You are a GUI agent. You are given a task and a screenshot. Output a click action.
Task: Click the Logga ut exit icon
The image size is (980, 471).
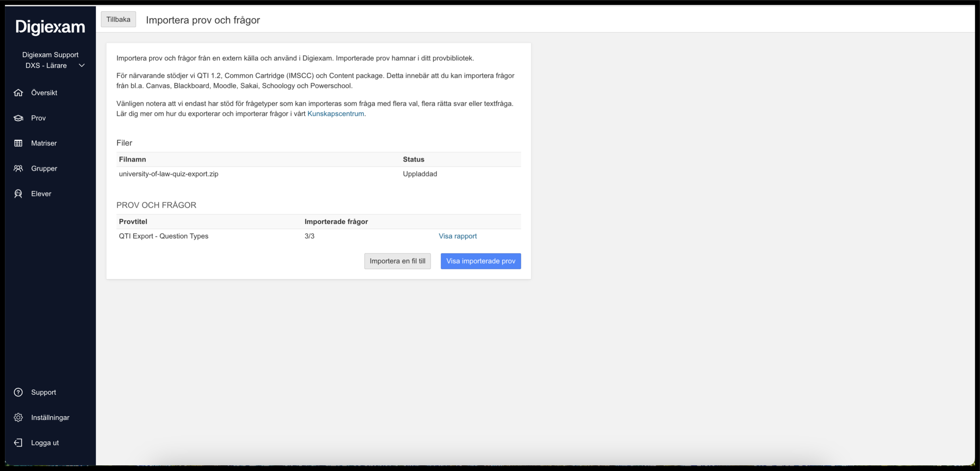(x=18, y=442)
